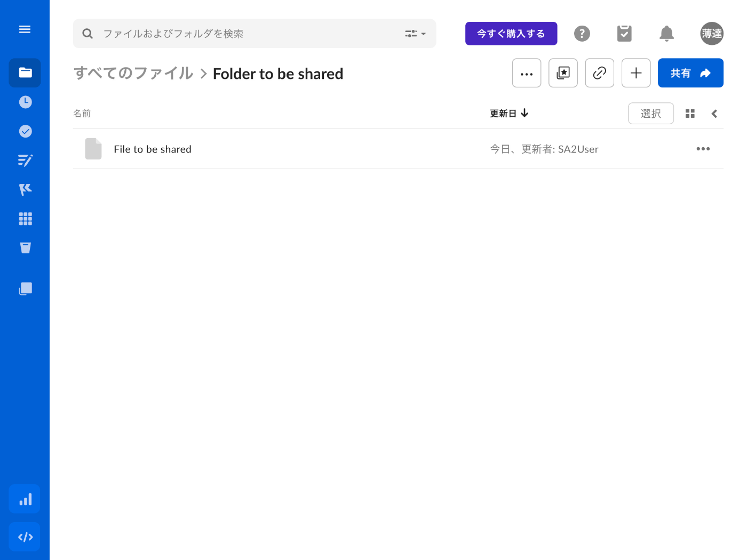The height and width of the screenshot is (560, 747).
Task: Open tasks checkmark icon in sidebar
Action: (25, 131)
